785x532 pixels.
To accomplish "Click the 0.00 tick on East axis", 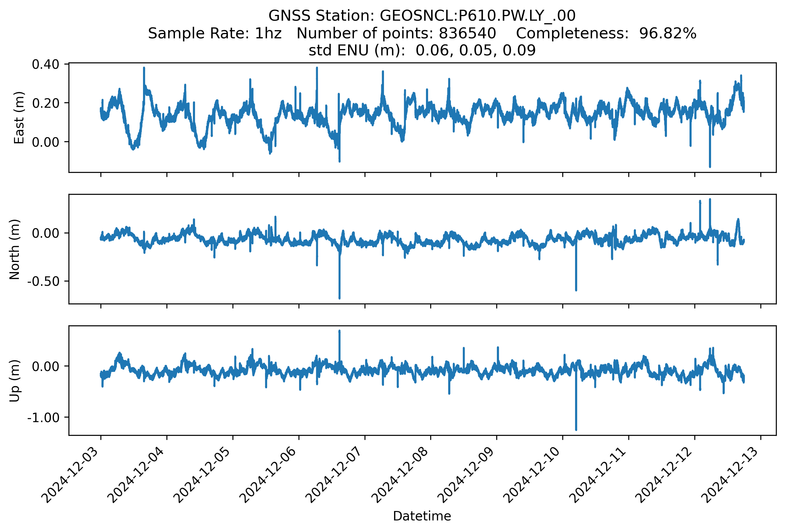I will coord(46,142).
